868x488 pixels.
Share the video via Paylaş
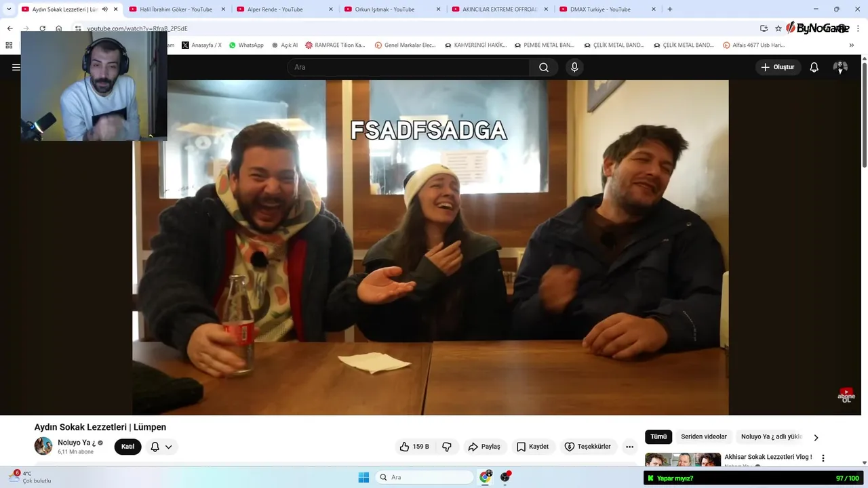[x=484, y=447]
